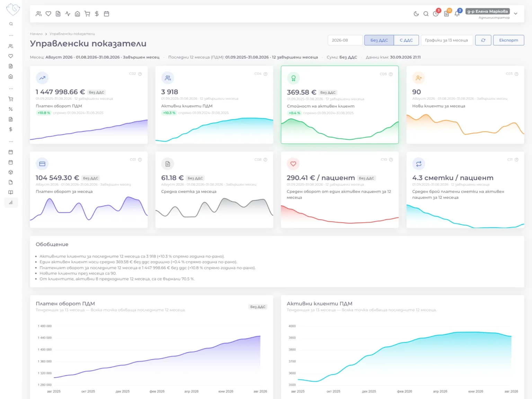
Task: Click the "Експорт" button
Action: pos(508,40)
